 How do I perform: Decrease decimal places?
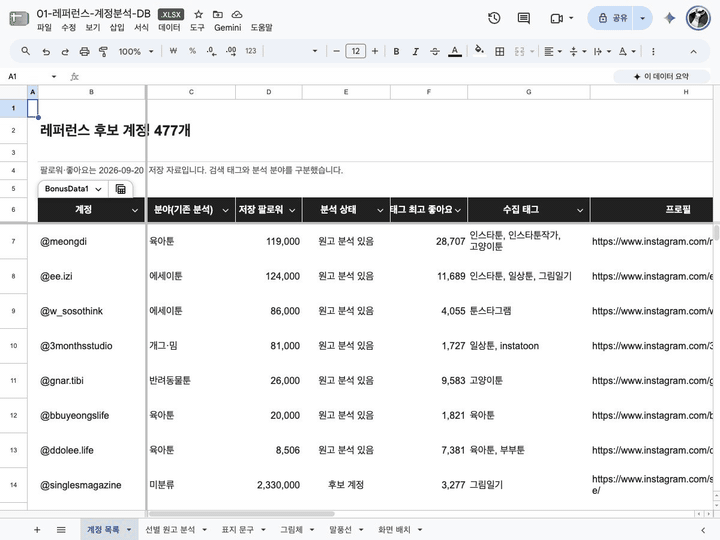pyautogui.click(x=211, y=51)
